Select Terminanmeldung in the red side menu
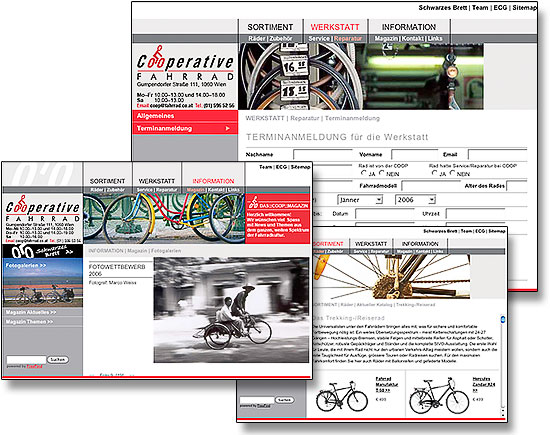The height and width of the screenshot is (435, 550). click(x=185, y=128)
